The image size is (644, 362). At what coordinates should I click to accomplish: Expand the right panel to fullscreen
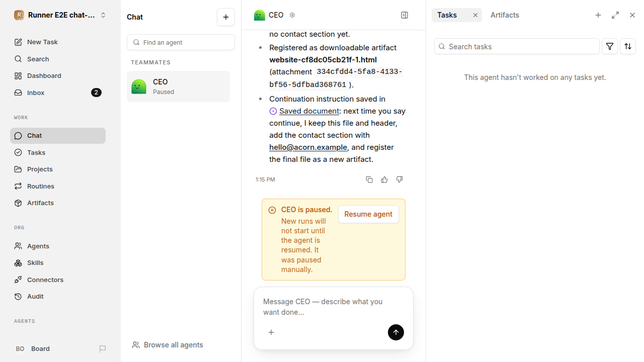[615, 15]
